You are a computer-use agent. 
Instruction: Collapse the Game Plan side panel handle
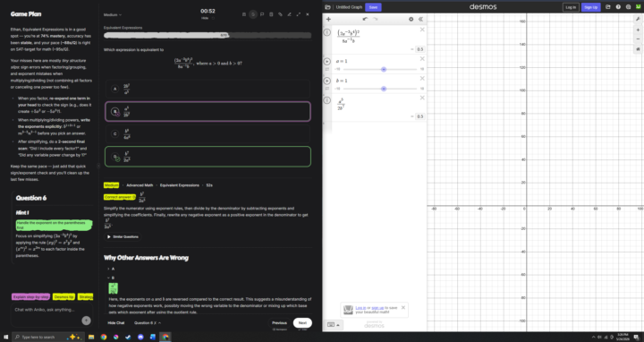tap(98, 166)
